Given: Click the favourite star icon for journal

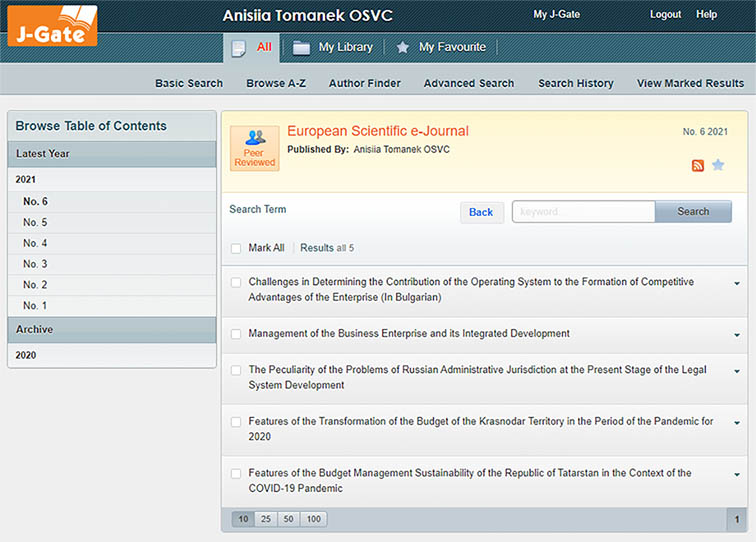Looking at the screenshot, I should pos(718,165).
